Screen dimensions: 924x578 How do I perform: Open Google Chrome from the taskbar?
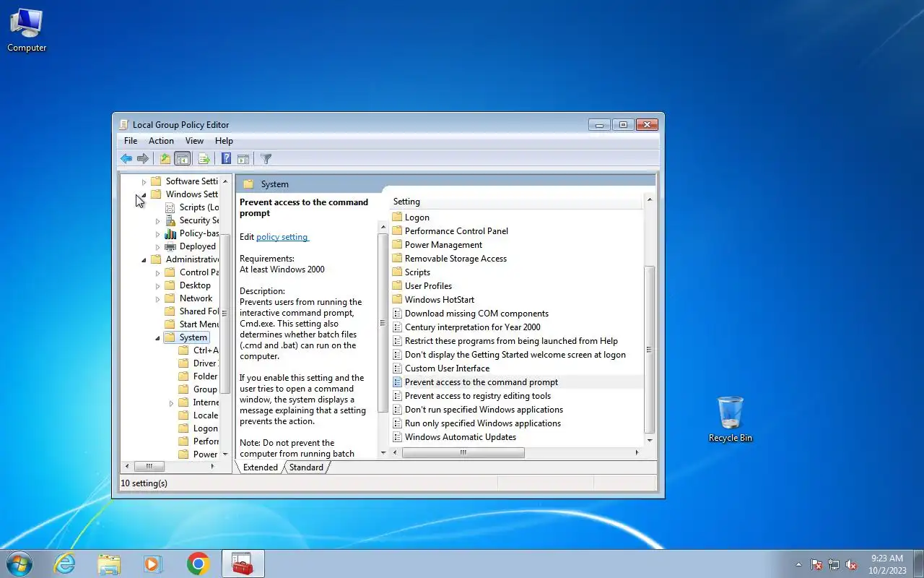pyautogui.click(x=198, y=564)
